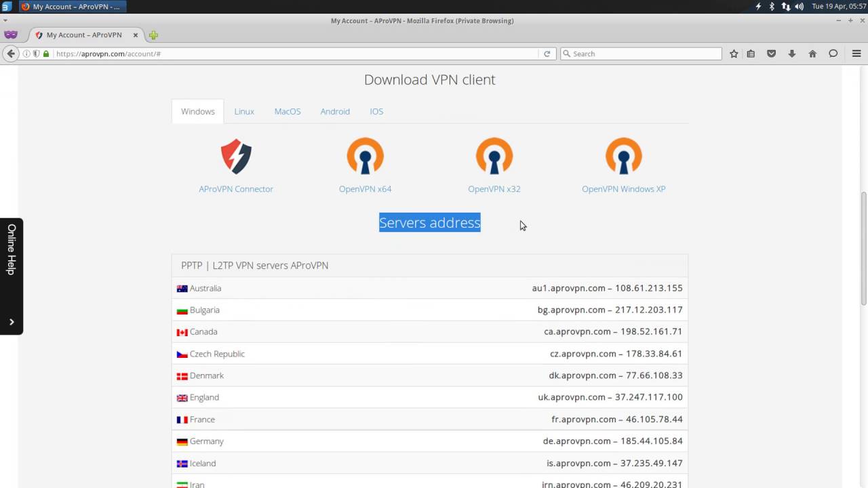The image size is (868, 488).
Task: Expand the Online Help side panel arrow
Action: pos(12,322)
